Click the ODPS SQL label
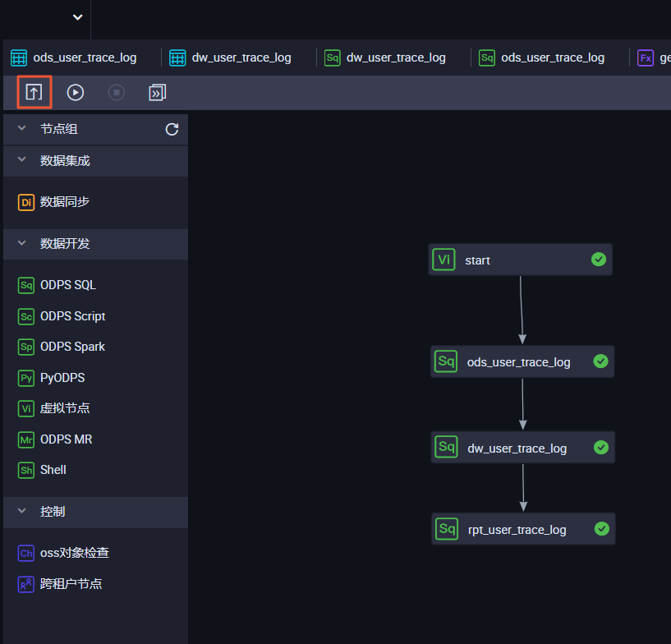Viewport: 671px width, 644px height. point(68,285)
